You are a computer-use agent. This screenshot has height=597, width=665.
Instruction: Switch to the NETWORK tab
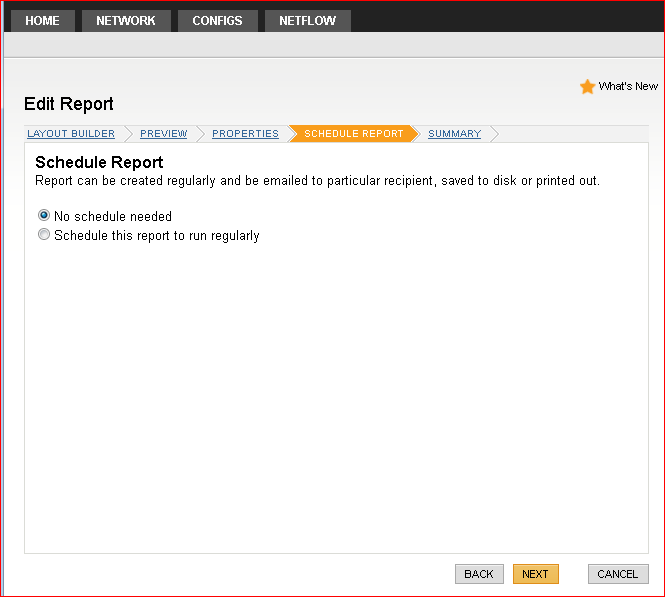[126, 21]
